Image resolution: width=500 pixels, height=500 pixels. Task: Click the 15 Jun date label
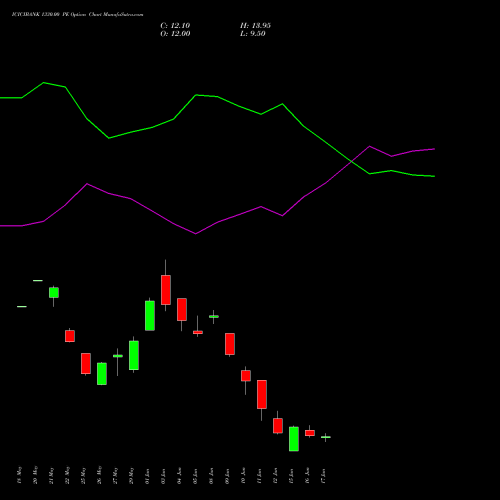[291, 476]
